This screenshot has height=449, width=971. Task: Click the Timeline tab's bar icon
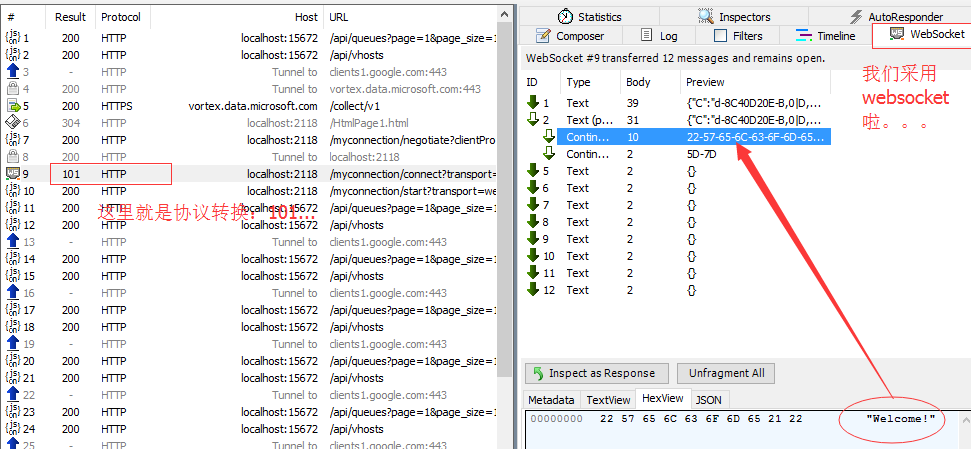coord(803,36)
